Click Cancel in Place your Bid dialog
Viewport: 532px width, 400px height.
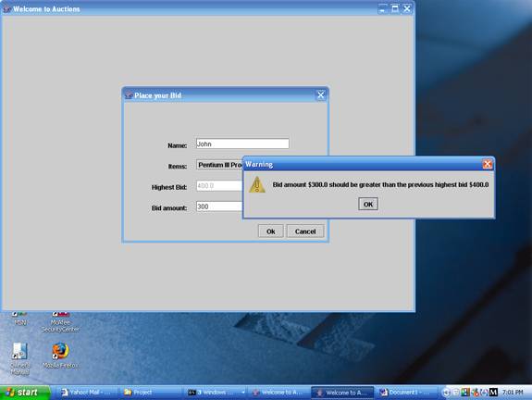tap(305, 231)
